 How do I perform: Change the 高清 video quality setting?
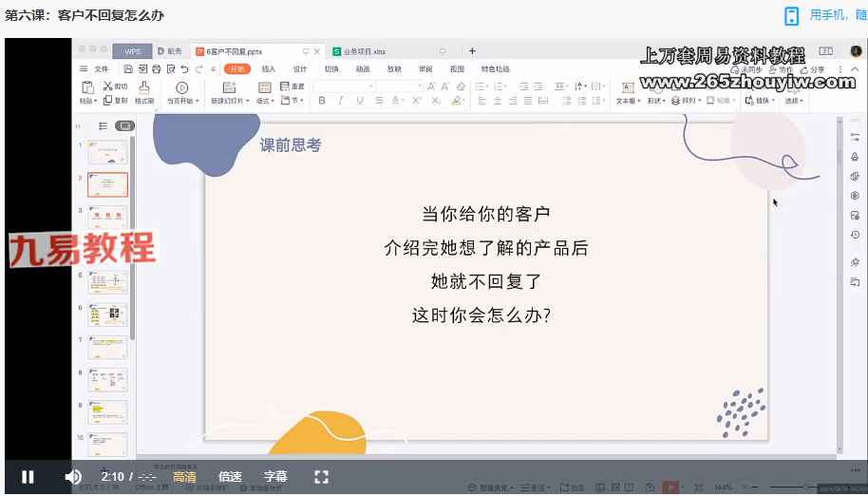[184, 477]
